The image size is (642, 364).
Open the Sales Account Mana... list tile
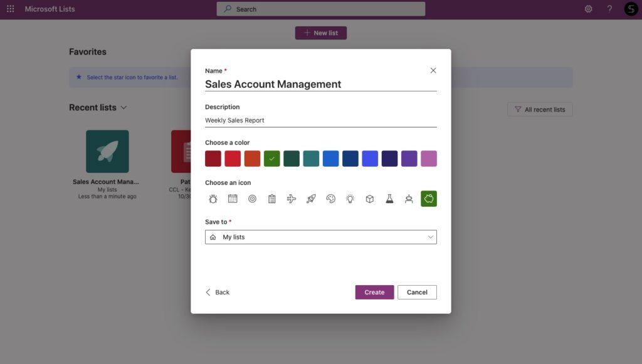coord(107,164)
